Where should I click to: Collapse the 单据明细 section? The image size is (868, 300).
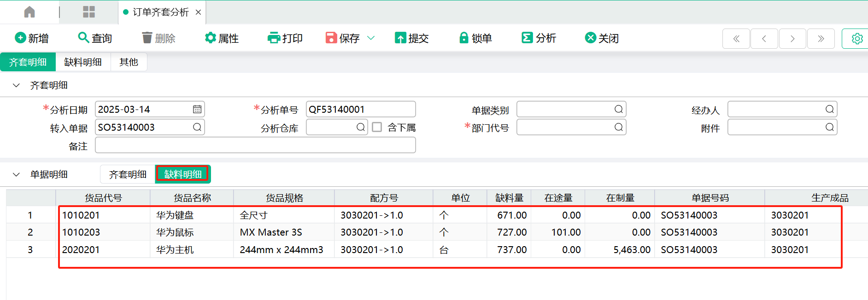click(16, 174)
